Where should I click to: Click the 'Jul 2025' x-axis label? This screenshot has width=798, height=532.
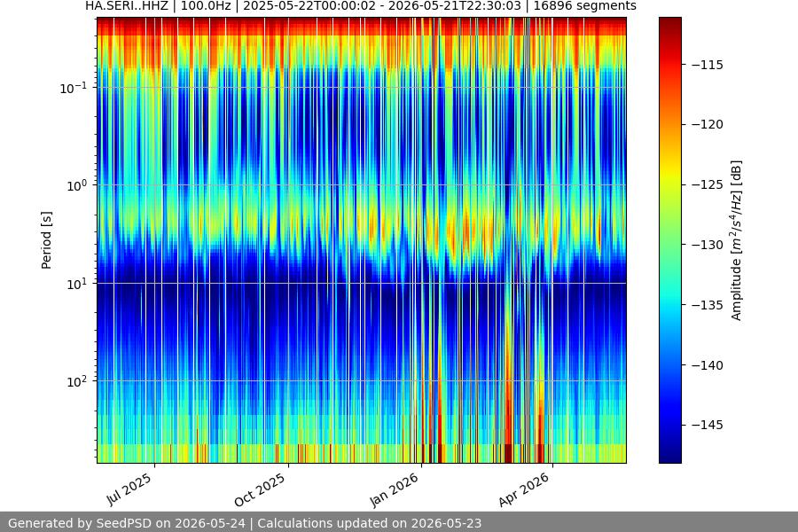129,489
